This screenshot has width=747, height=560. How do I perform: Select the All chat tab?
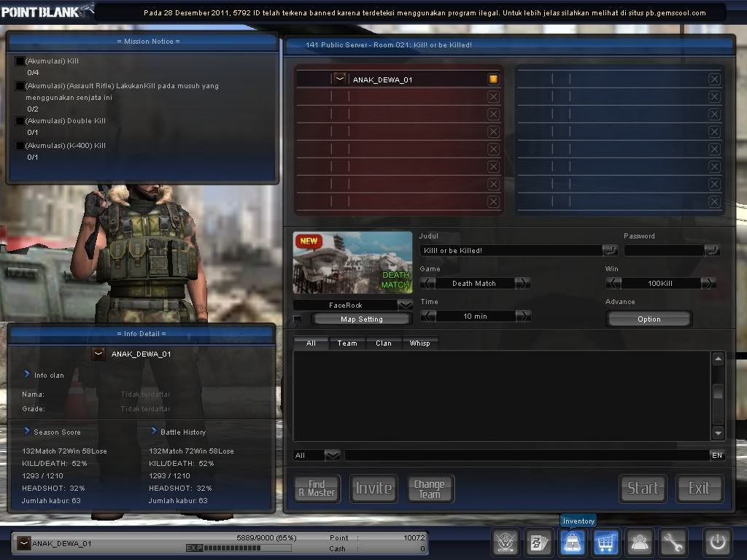coord(311,343)
